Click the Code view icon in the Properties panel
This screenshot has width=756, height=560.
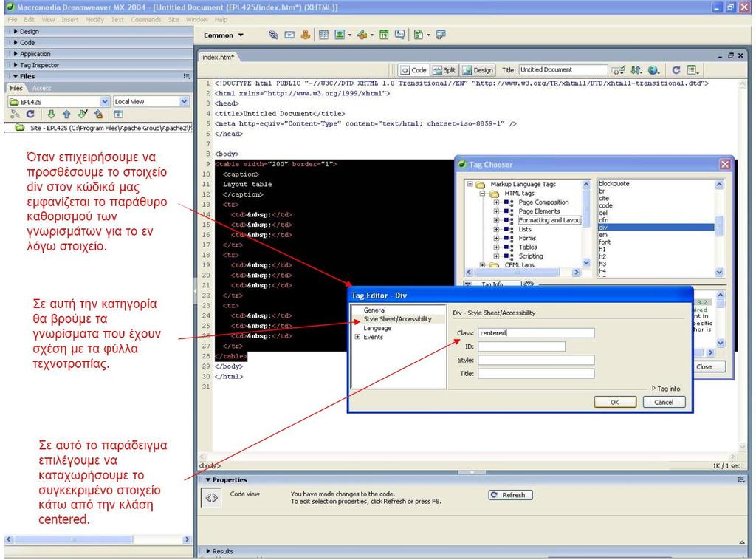tap(212, 498)
